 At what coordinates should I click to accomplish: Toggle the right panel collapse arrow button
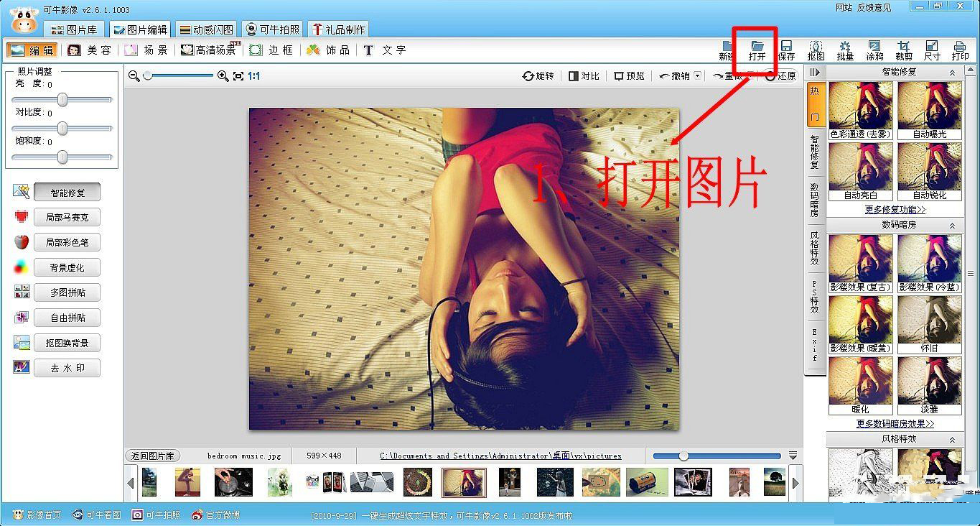click(x=814, y=72)
